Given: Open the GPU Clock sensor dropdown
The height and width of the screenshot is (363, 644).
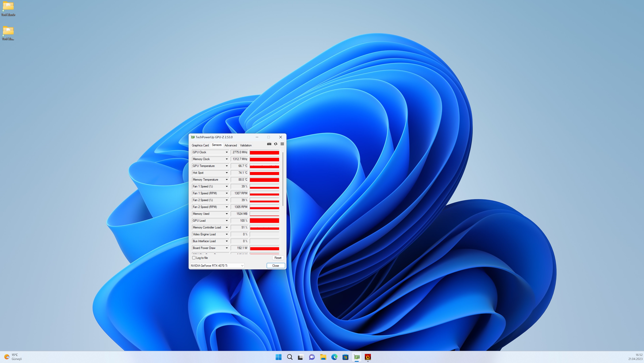Looking at the screenshot, I should pyautogui.click(x=227, y=152).
